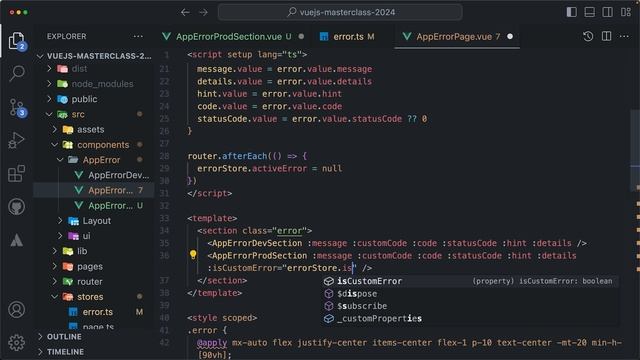
Task: Collapse the AppError folder
Action: pos(94,160)
